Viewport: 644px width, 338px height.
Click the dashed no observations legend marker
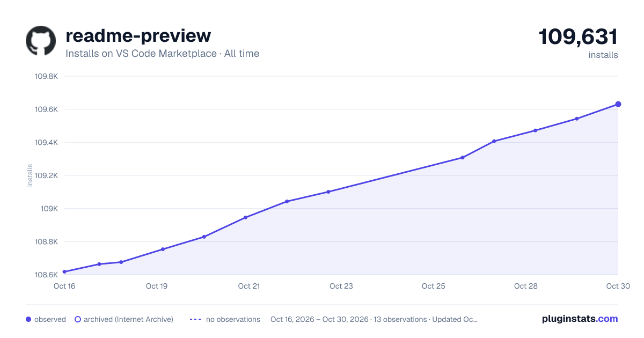click(195, 319)
